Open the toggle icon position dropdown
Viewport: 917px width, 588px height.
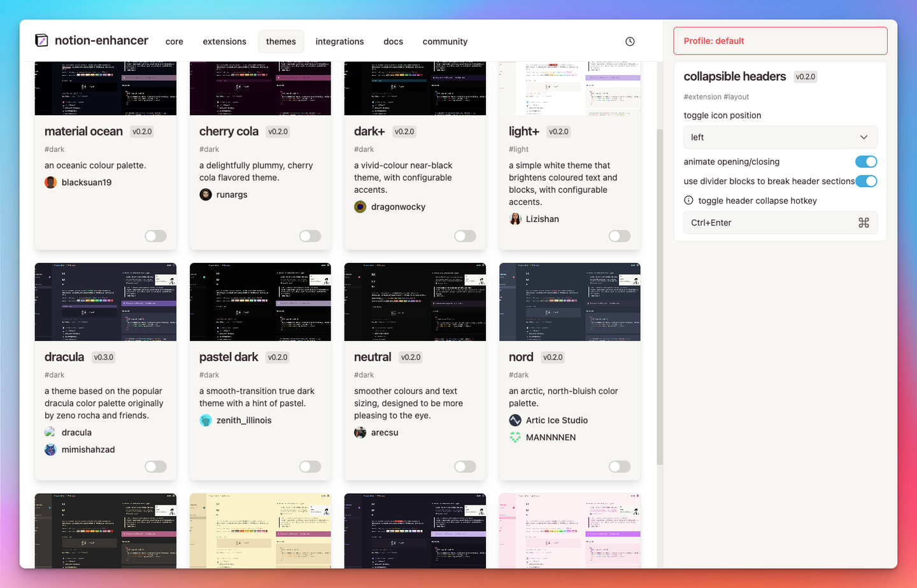pos(779,137)
